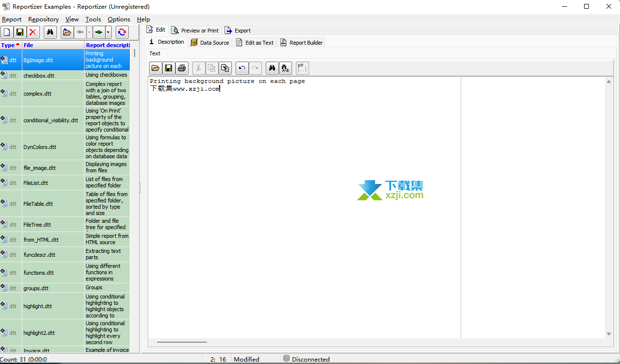
Task: Find text using the editor binoculars icon
Action: pos(272,68)
